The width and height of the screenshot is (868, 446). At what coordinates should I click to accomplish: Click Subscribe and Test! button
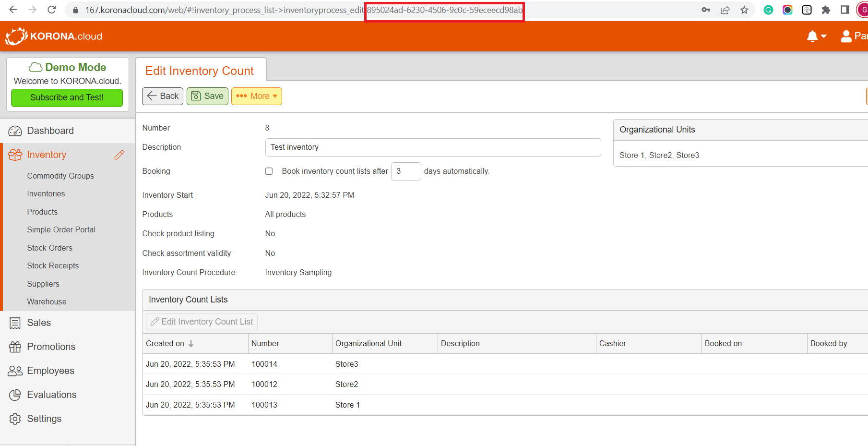pyautogui.click(x=67, y=97)
